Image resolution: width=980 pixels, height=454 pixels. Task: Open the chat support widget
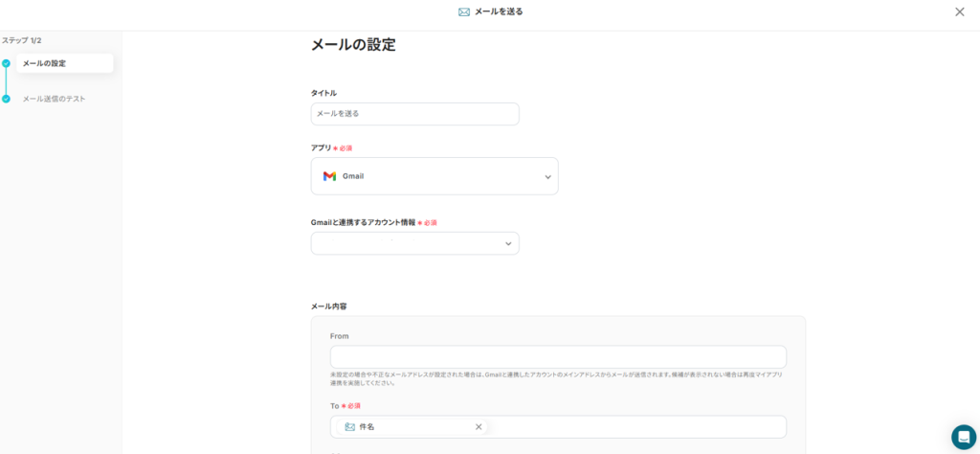pyautogui.click(x=963, y=437)
